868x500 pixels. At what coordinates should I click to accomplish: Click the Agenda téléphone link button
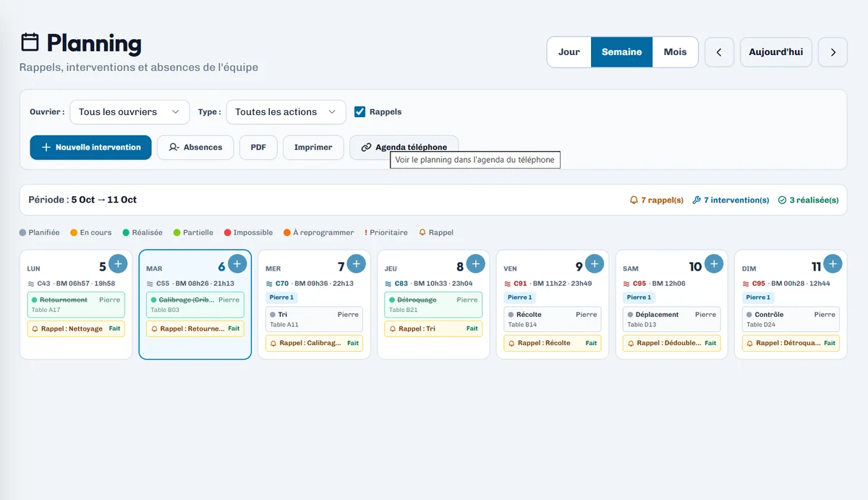404,147
